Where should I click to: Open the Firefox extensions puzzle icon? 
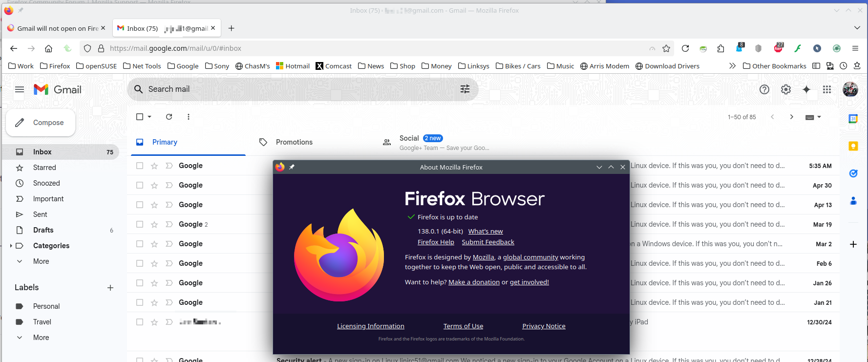tap(721, 48)
